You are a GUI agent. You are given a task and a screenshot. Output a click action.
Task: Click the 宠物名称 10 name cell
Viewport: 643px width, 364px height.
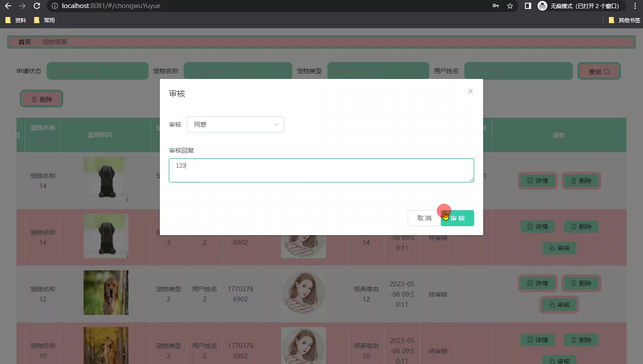point(43,351)
